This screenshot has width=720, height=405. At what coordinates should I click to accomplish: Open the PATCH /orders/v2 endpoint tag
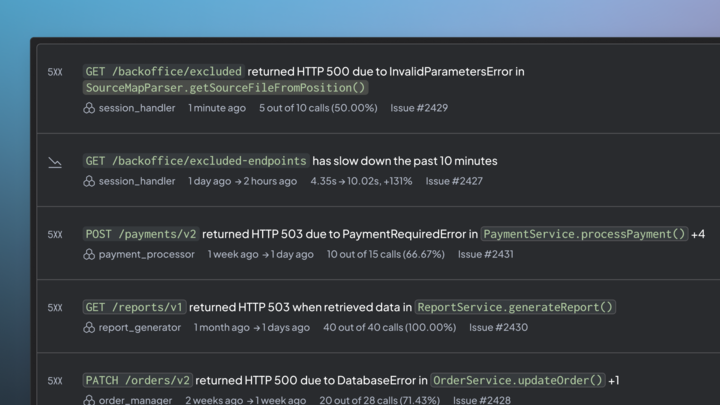(x=137, y=380)
